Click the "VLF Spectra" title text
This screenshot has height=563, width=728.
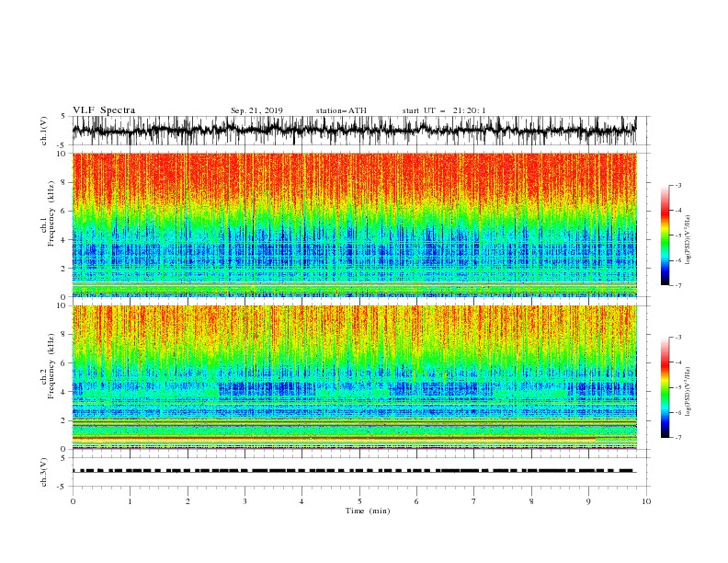[104, 110]
